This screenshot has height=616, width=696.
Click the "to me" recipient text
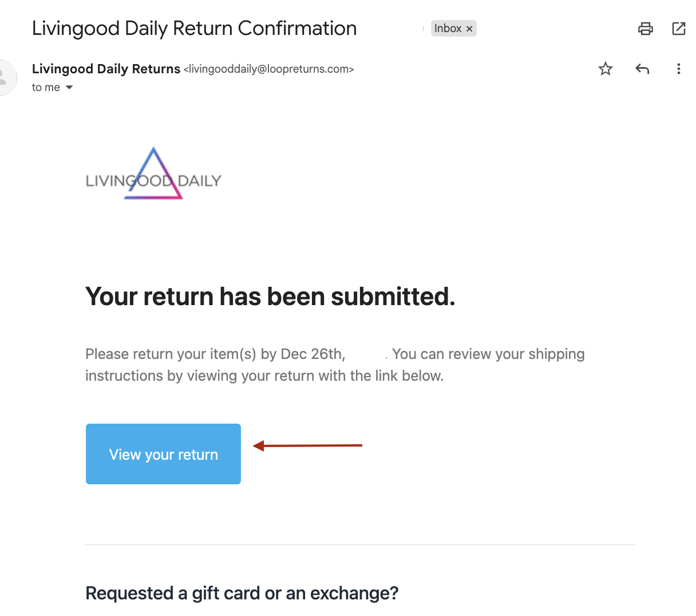[x=46, y=88]
